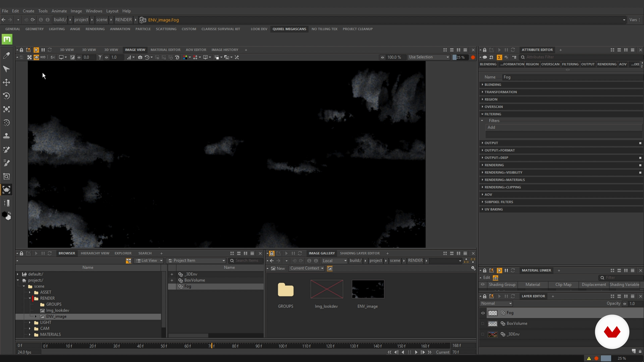Select the scale tool in left toolbar
Image resolution: width=644 pixels, height=362 pixels.
pyautogui.click(x=6, y=109)
